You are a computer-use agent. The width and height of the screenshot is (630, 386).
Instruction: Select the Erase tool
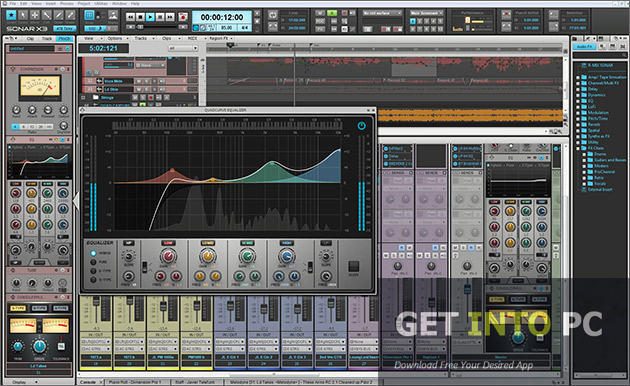[x=70, y=16]
